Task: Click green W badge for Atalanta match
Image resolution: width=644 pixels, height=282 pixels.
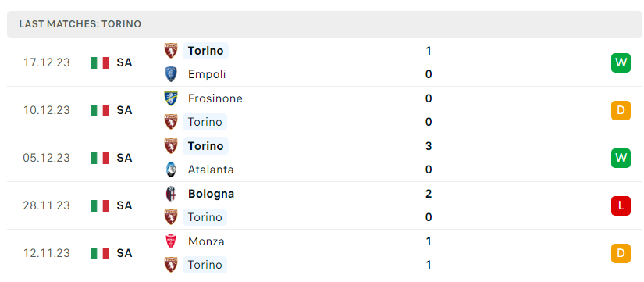Action: (621, 158)
